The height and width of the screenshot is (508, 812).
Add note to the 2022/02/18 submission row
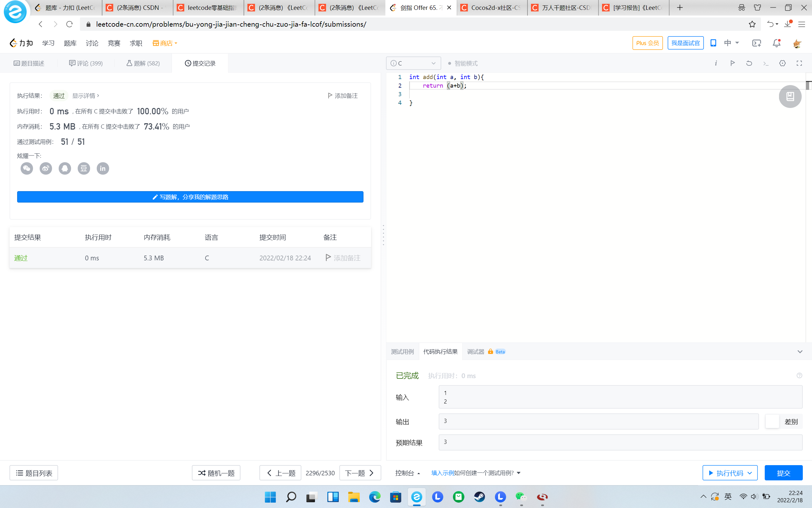[343, 258]
